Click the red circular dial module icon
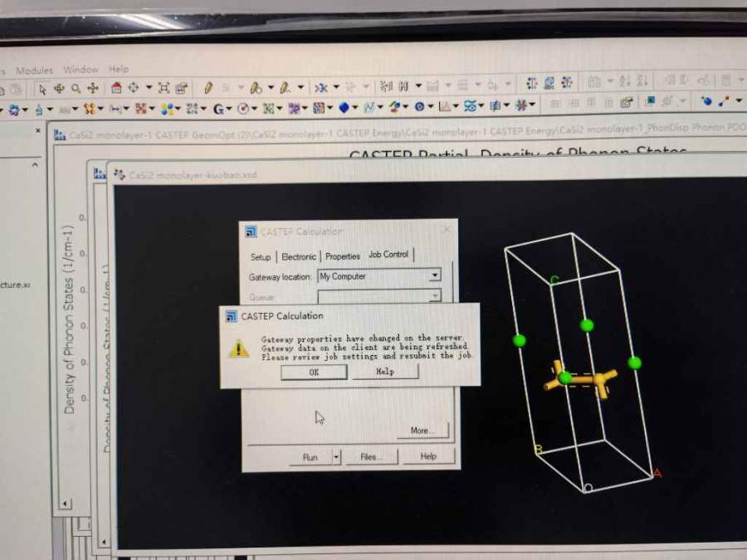 [243, 109]
